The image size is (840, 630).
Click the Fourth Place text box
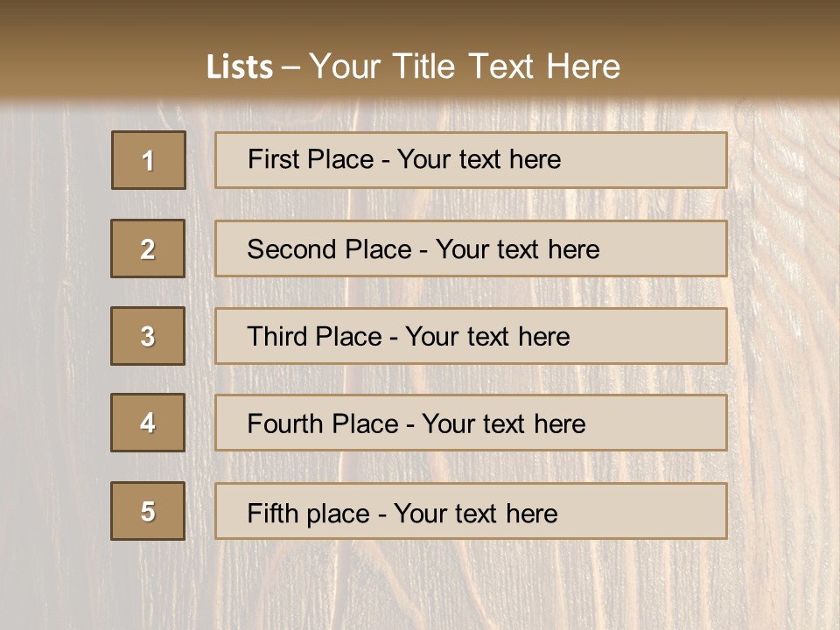click(471, 423)
